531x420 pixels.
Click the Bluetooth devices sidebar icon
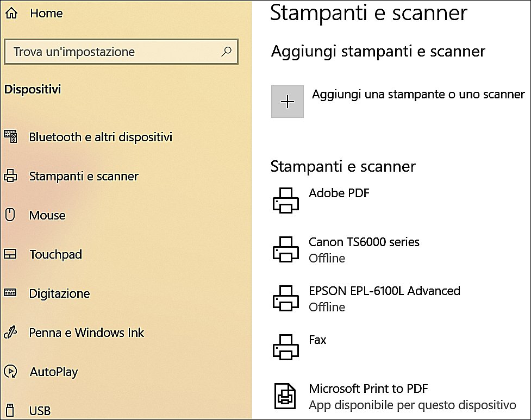[x=10, y=136]
